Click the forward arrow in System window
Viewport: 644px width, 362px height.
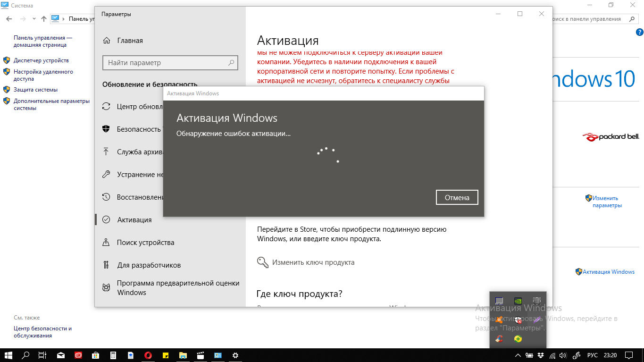[x=23, y=19]
